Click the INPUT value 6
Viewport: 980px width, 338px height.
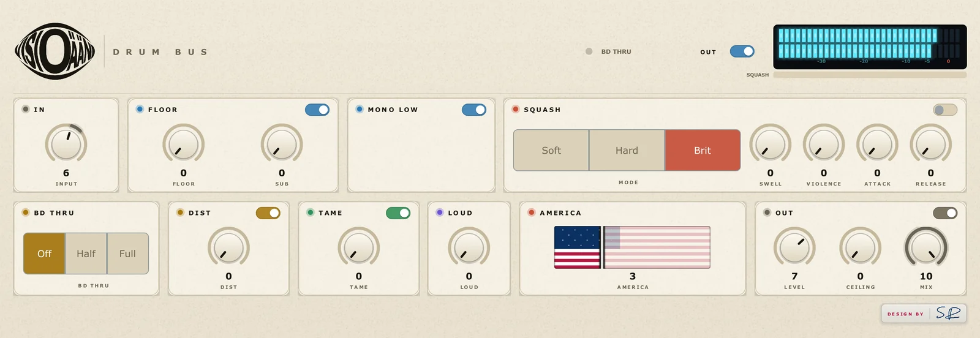click(66, 173)
